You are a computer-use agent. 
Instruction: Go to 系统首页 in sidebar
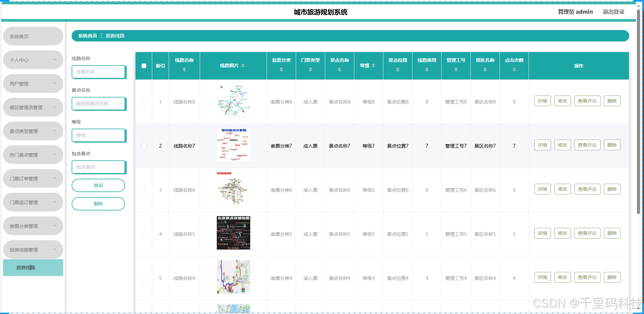(x=33, y=36)
